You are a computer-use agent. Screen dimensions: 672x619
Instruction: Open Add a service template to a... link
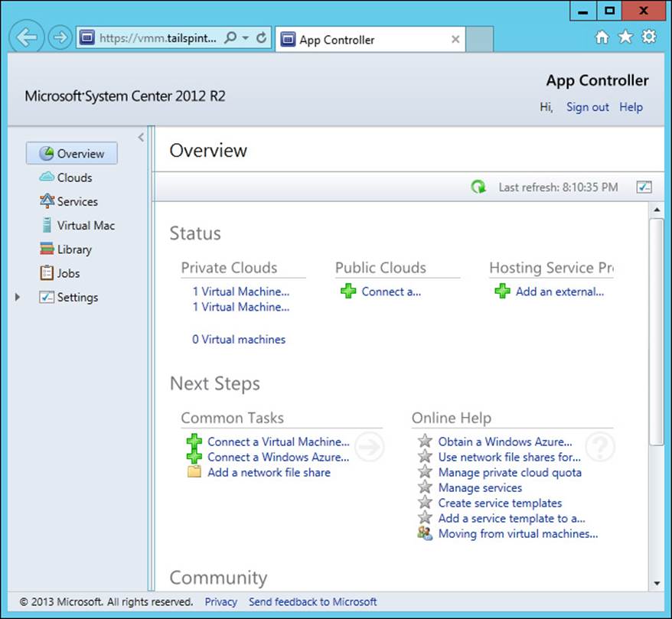(512, 519)
